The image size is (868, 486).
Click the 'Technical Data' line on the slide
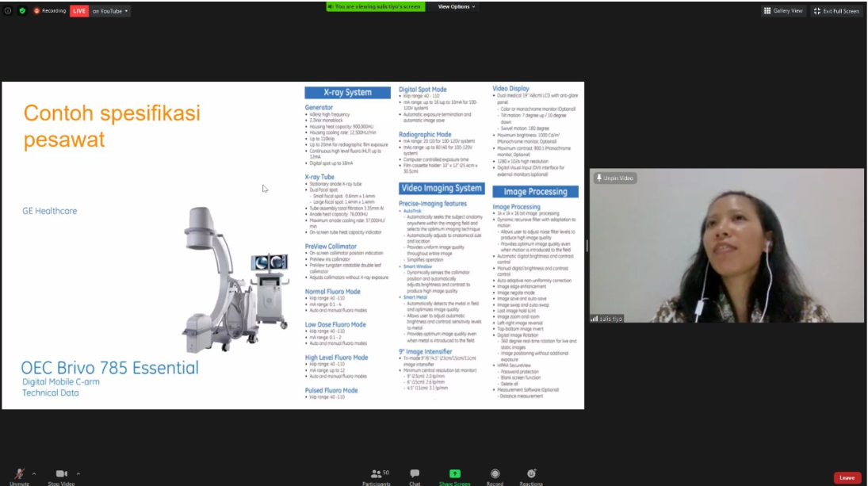pyautogui.click(x=51, y=393)
